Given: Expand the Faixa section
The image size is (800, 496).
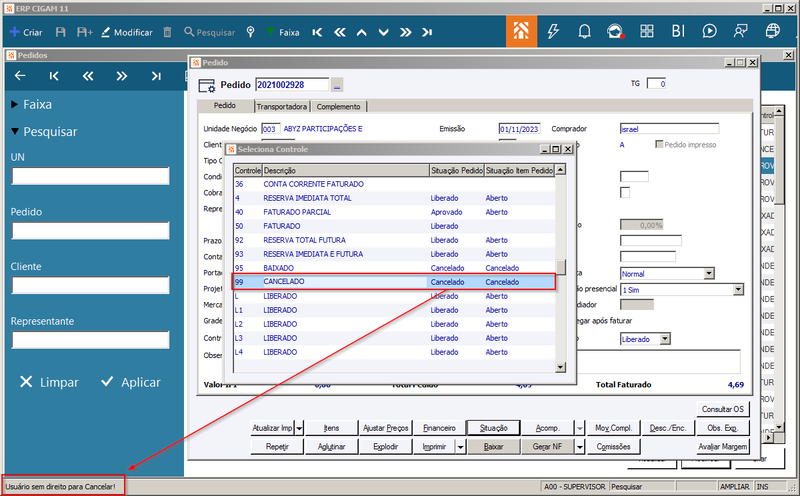Looking at the screenshot, I should (x=31, y=104).
